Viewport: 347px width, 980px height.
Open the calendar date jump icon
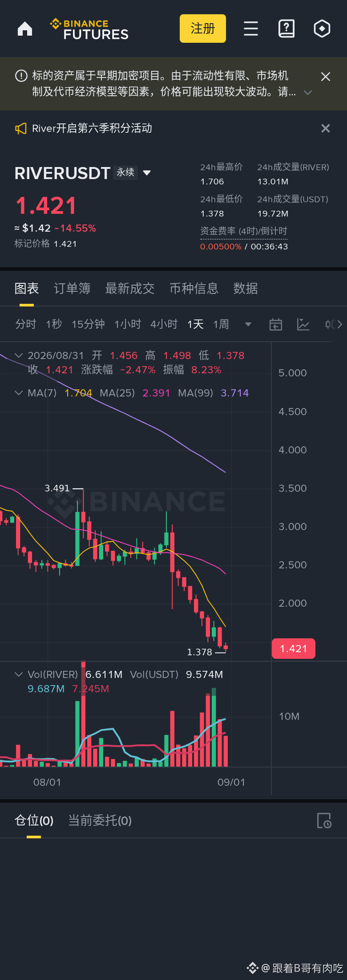[x=276, y=324]
